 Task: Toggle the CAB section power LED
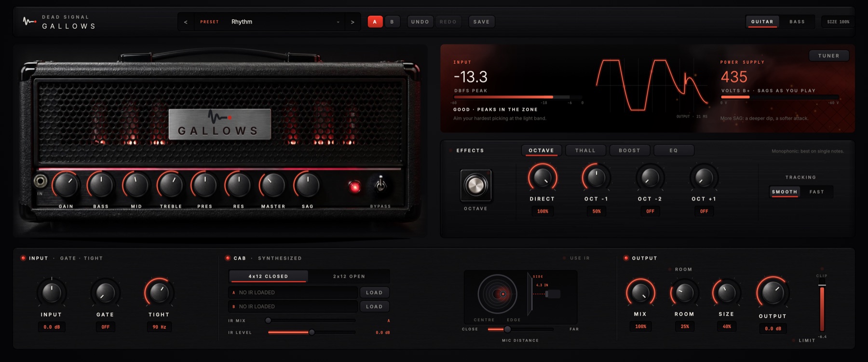[x=228, y=258]
